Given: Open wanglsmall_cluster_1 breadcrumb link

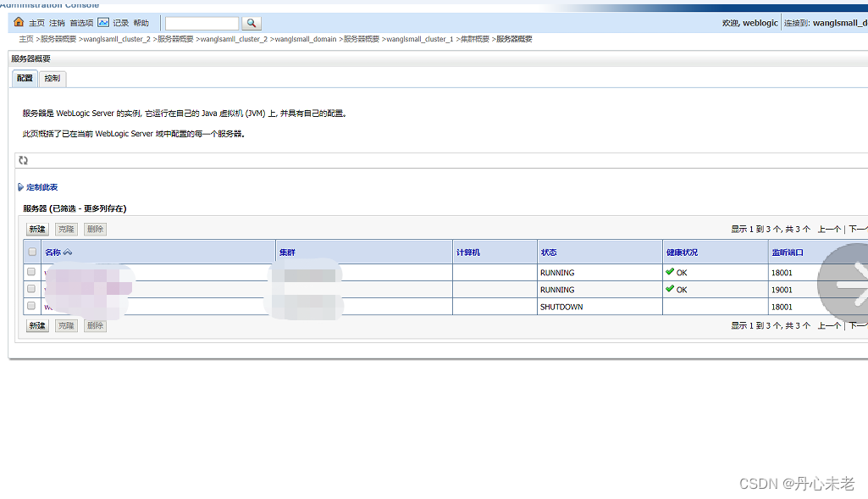Looking at the screenshot, I should (420, 39).
